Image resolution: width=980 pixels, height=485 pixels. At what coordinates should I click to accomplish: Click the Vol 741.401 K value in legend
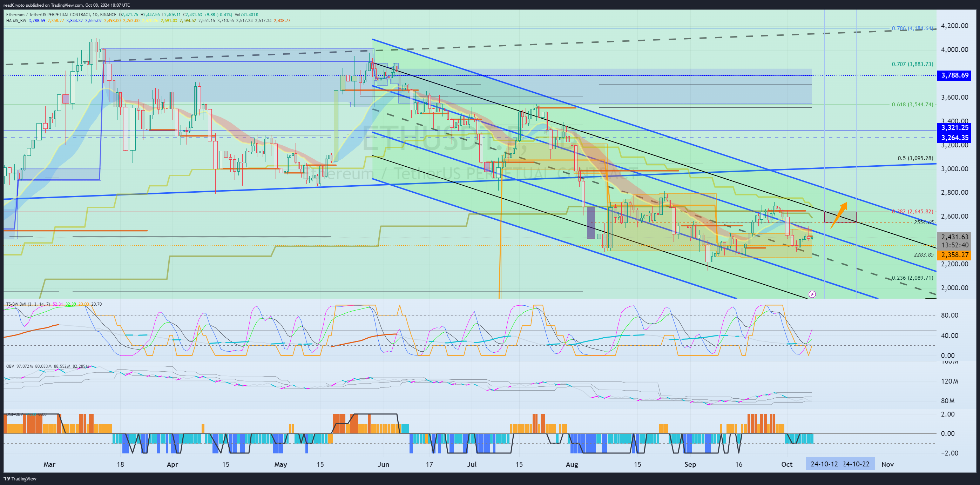(246, 15)
